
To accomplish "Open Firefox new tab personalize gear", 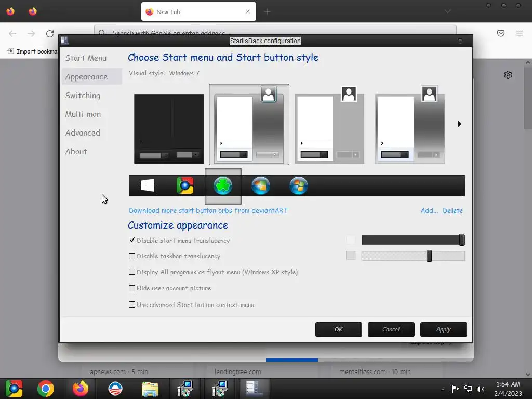I will (508, 75).
